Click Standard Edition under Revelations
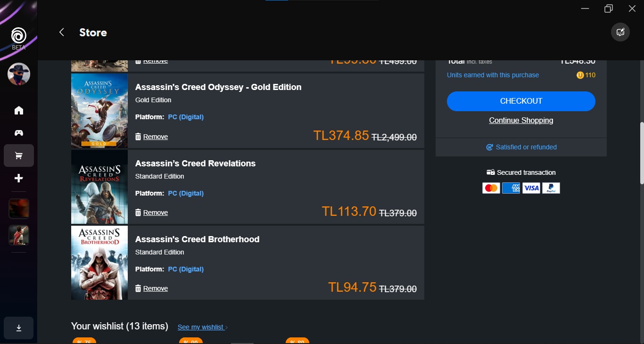Image resolution: width=644 pixels, height=344 pixels. click(160, 176)
